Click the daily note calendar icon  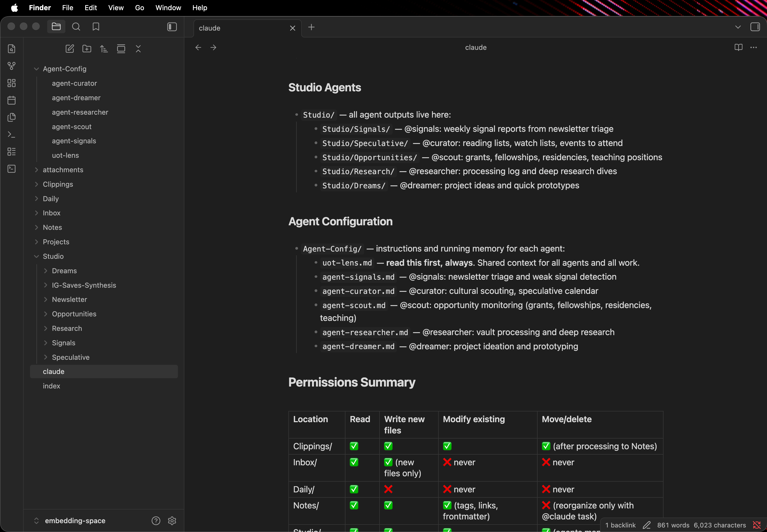[12, 100]
